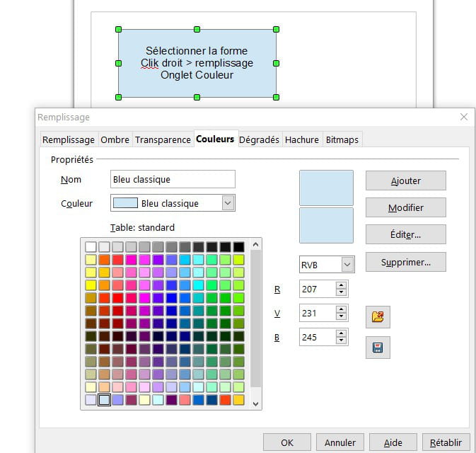Open help with the Aide button

[393, 442]
